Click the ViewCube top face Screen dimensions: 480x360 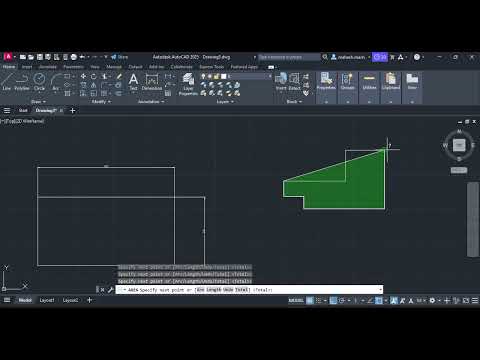pyautogui.click(x=459, y=145)
